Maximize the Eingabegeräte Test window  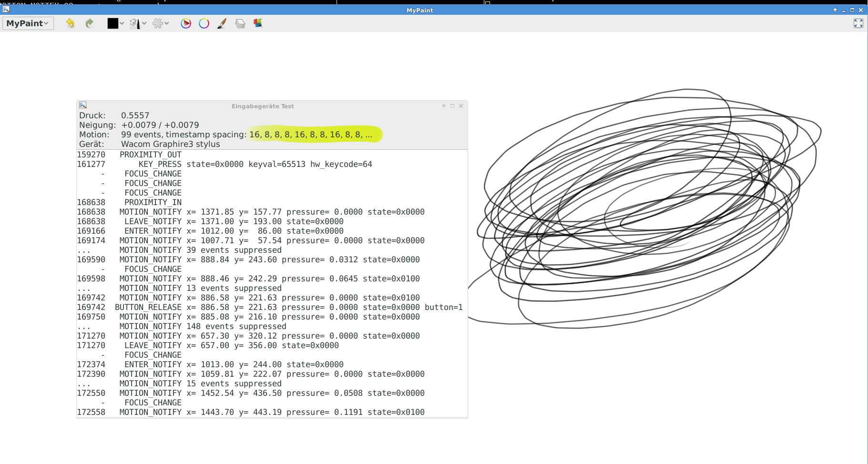tap(452, 106)
